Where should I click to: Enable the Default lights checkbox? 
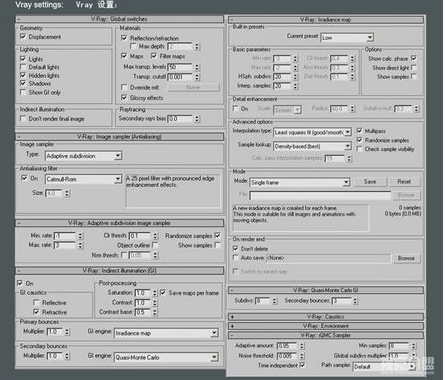23,67
